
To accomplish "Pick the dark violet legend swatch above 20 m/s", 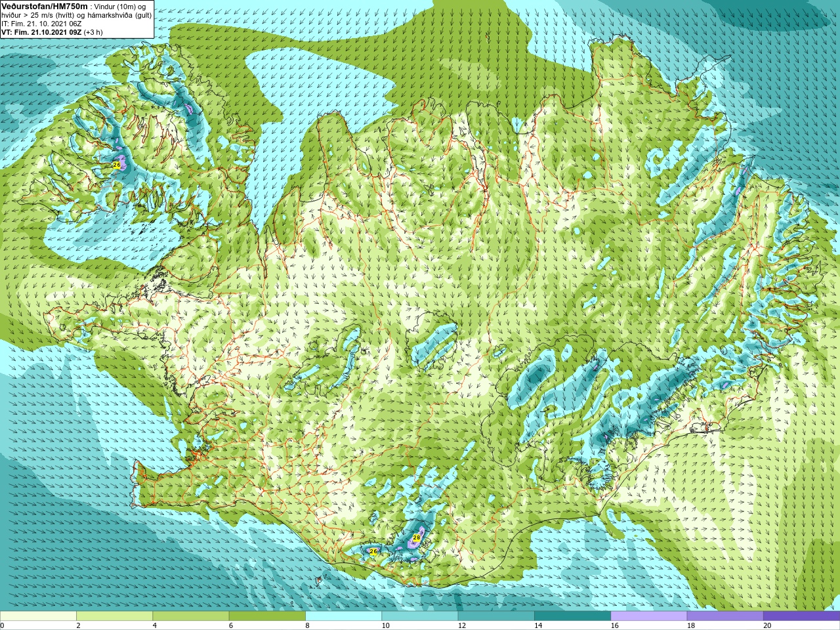I will pyautogui.click(x=801, y=616).
